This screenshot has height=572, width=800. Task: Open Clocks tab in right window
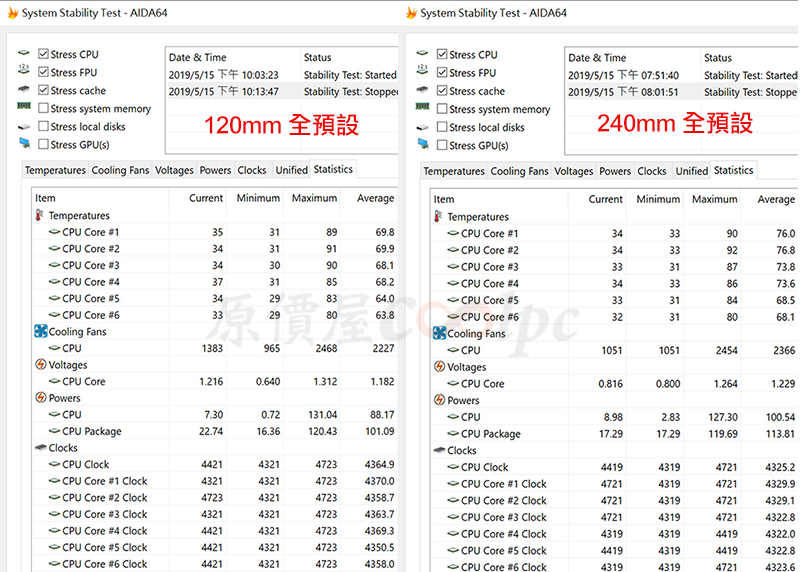(652, 171)
